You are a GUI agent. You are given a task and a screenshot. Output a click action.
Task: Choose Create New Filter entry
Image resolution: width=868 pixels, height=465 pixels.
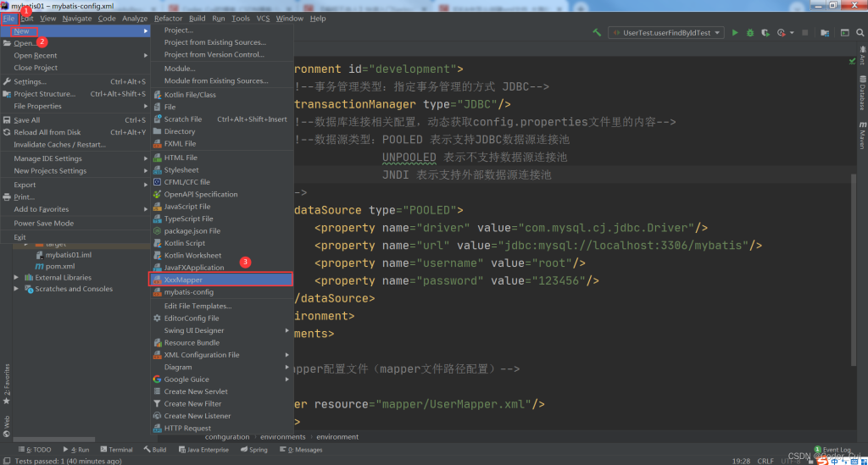point(221,404)
